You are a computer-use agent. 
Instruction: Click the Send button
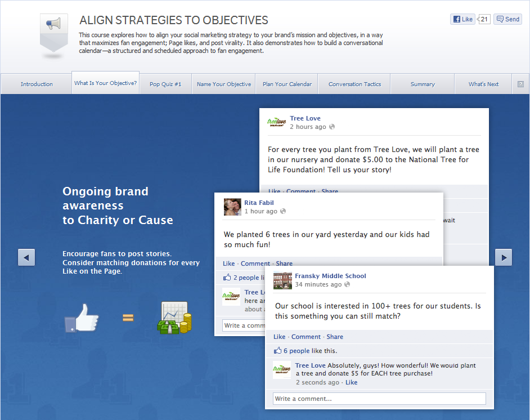[x=507, y=19]
